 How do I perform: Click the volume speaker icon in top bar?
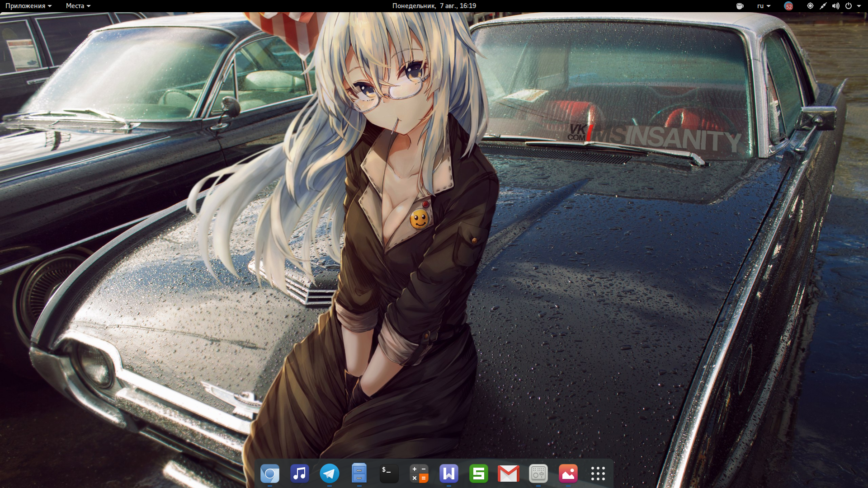[x=836, y=6]
